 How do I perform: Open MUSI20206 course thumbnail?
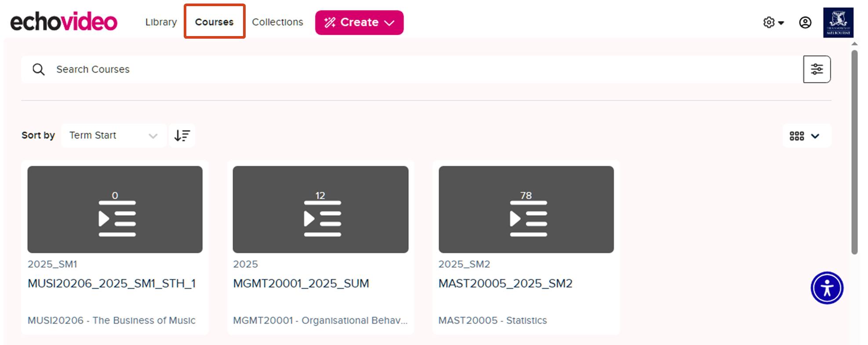coord(115,209)
